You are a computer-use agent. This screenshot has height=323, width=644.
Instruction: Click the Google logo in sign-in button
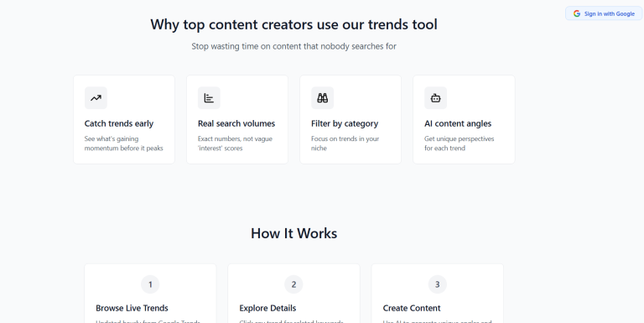[x=577, y=13]
